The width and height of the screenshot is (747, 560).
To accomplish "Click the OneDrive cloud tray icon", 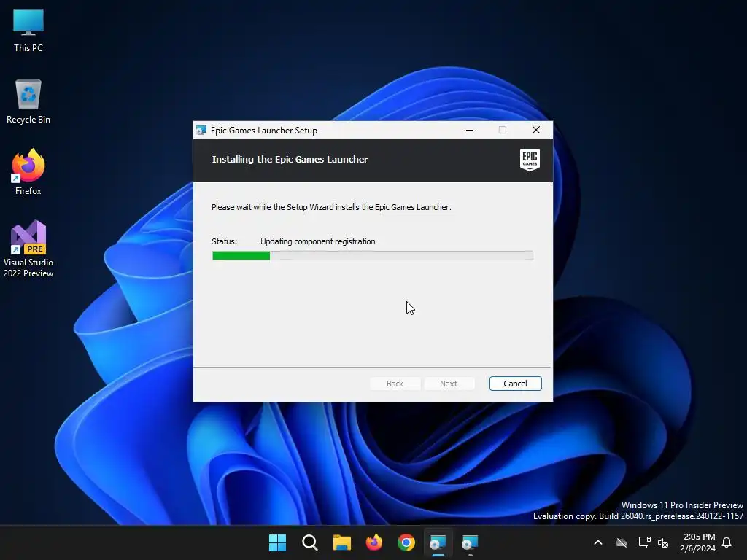I will 622,542.
